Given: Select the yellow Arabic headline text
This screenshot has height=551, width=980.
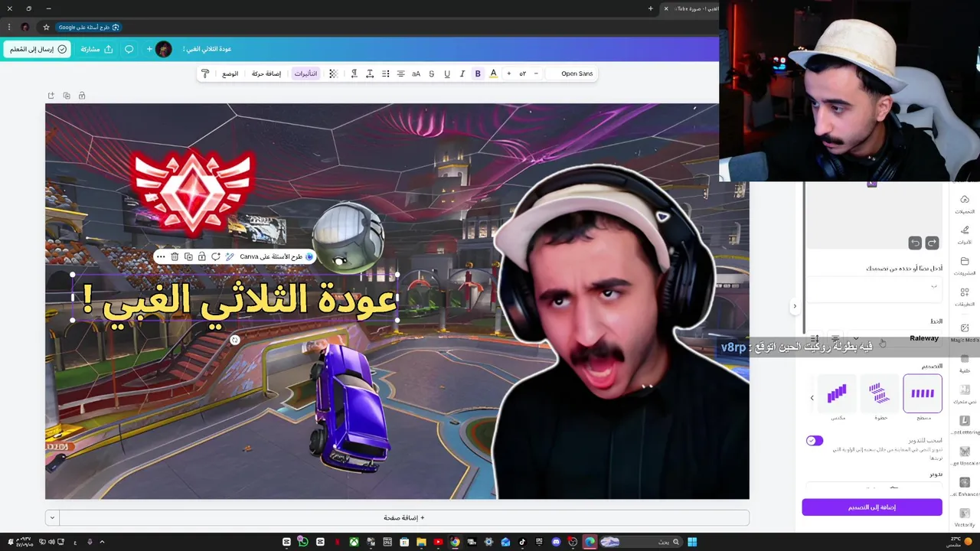Looking at the screenshot, I should point(240,299).
